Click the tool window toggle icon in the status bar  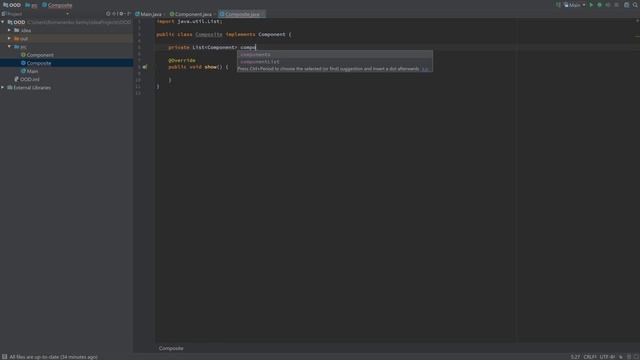[x=4, y=357]
